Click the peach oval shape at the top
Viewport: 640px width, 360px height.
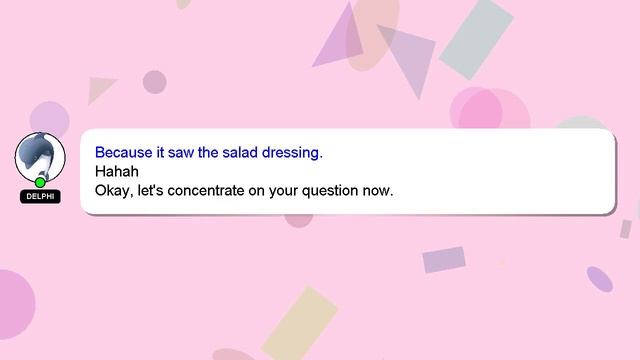coord(372,35)
